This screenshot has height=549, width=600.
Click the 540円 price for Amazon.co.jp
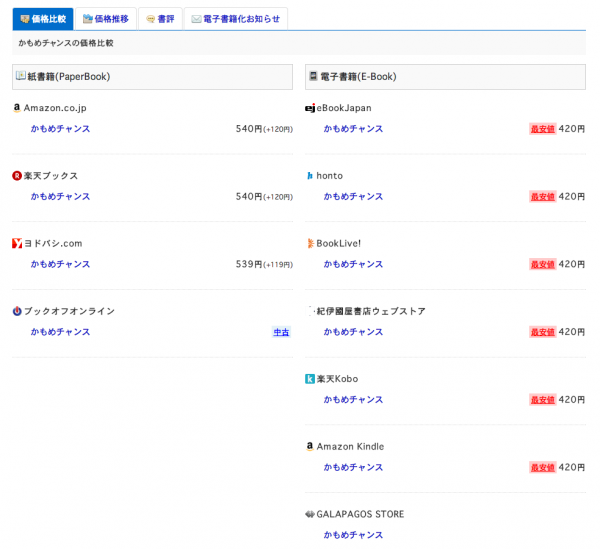click(249, 129)
